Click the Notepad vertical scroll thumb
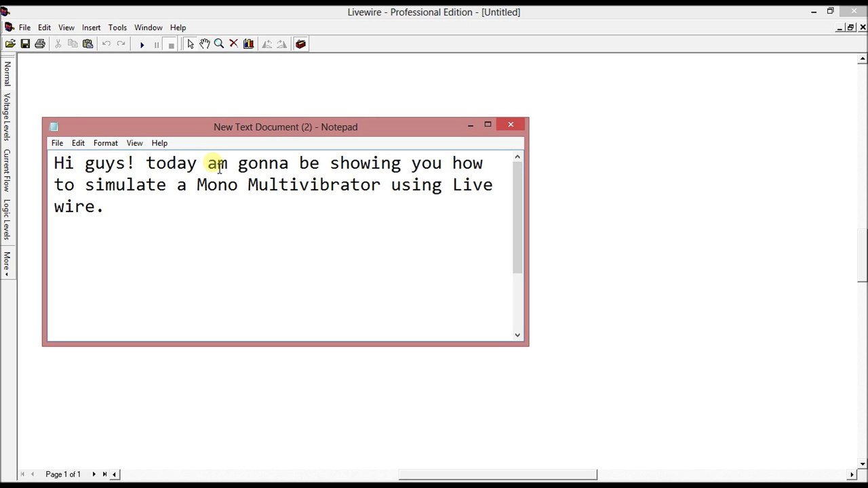The image size is (868, 488). (517, 218)
